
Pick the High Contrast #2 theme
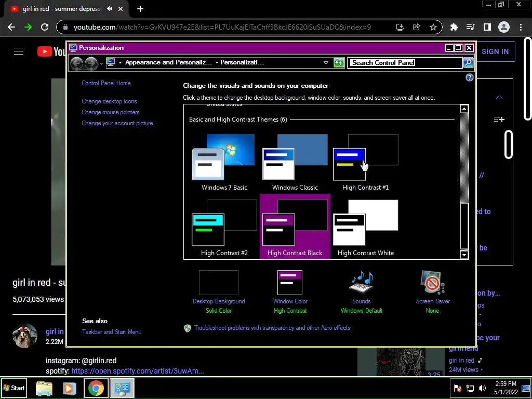point(224,228)
